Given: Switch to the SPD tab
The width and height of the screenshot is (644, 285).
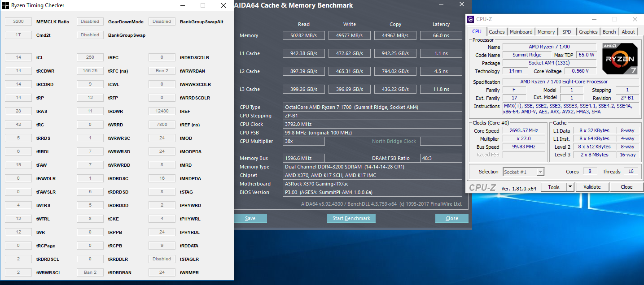Looking at the screenshot, I should [x=566, y=32].
